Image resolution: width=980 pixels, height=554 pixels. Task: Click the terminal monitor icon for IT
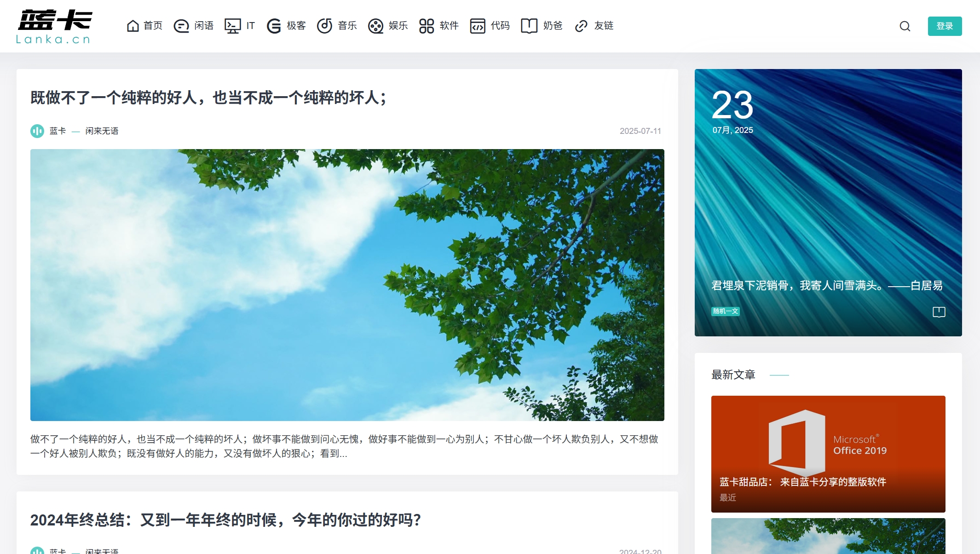232,26
